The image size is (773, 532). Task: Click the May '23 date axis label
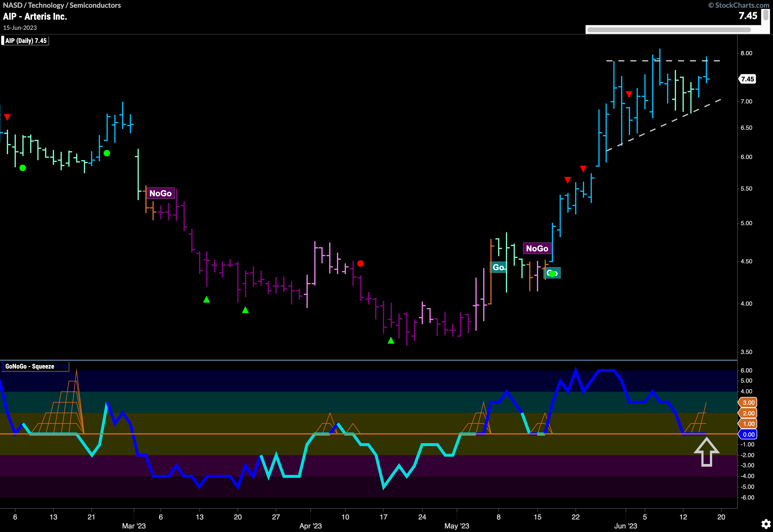pyautogui.click(x=457, y=526)
